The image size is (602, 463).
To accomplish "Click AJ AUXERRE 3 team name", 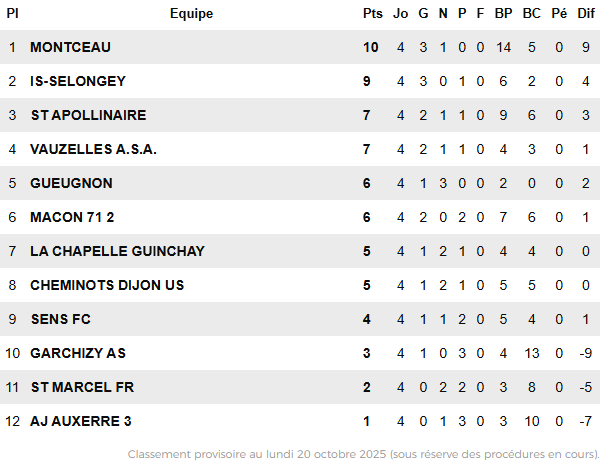I will [81, 421].
